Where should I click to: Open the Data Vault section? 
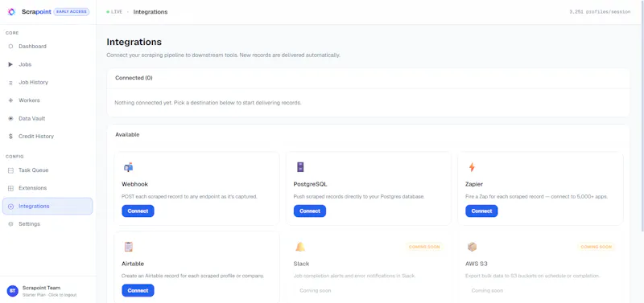click(47, 118)
